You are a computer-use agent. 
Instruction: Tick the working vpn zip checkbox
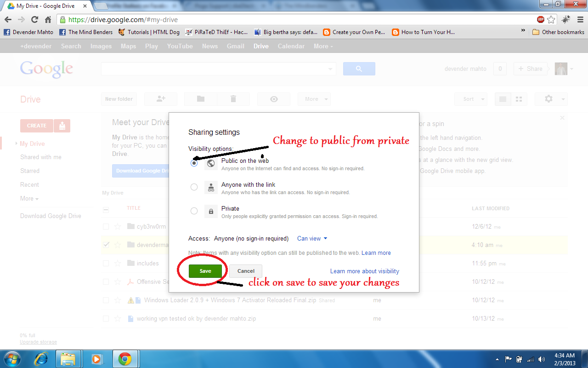pyautogui.click(x=106, y=319)
